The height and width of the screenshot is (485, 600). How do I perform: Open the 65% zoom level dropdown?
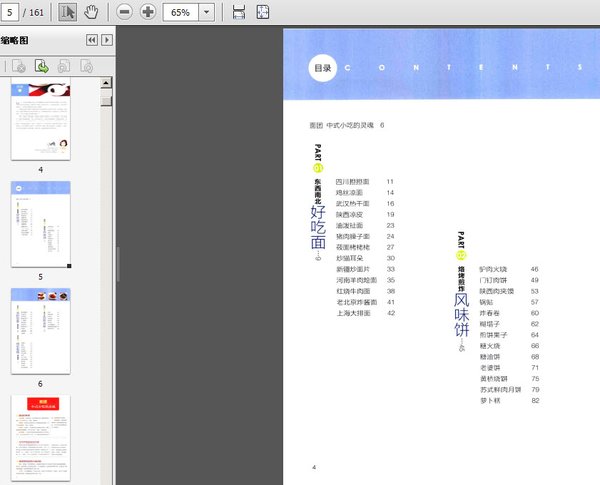[207, 12]
